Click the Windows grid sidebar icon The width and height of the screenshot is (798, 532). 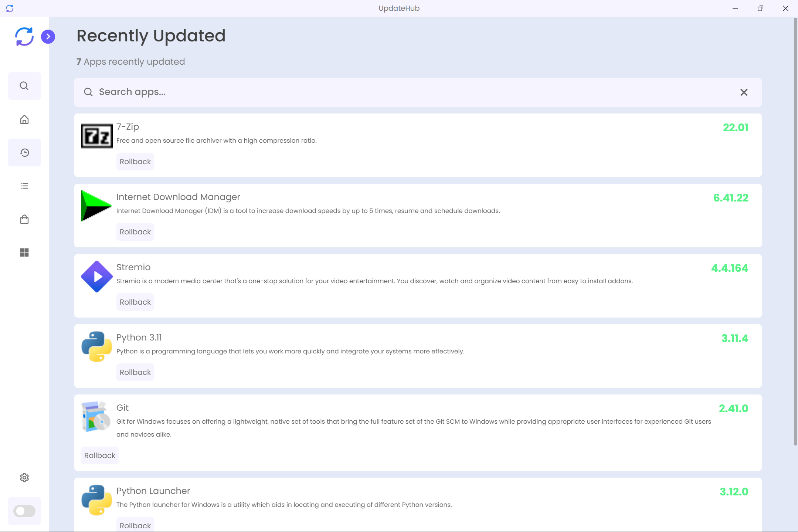click(24, 253)
